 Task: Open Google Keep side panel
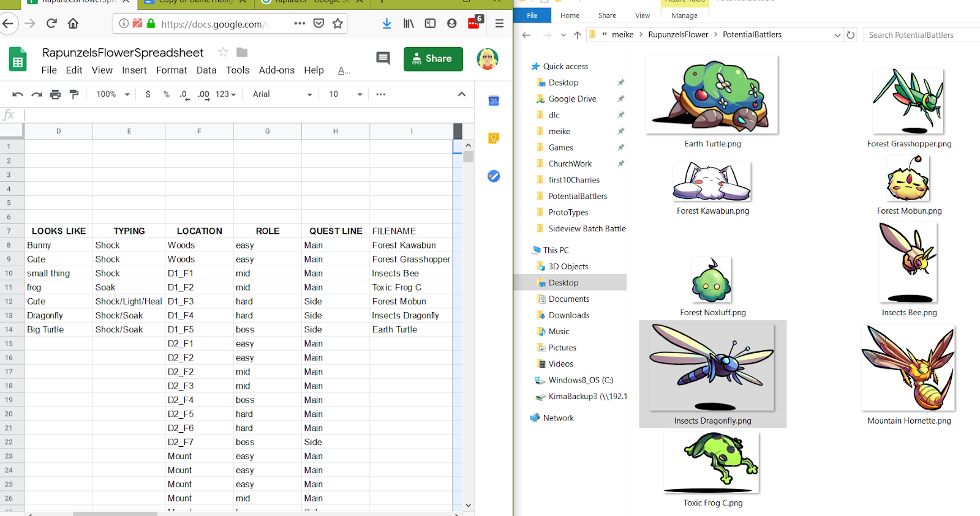pyautogui.click(x=494, y=138)
